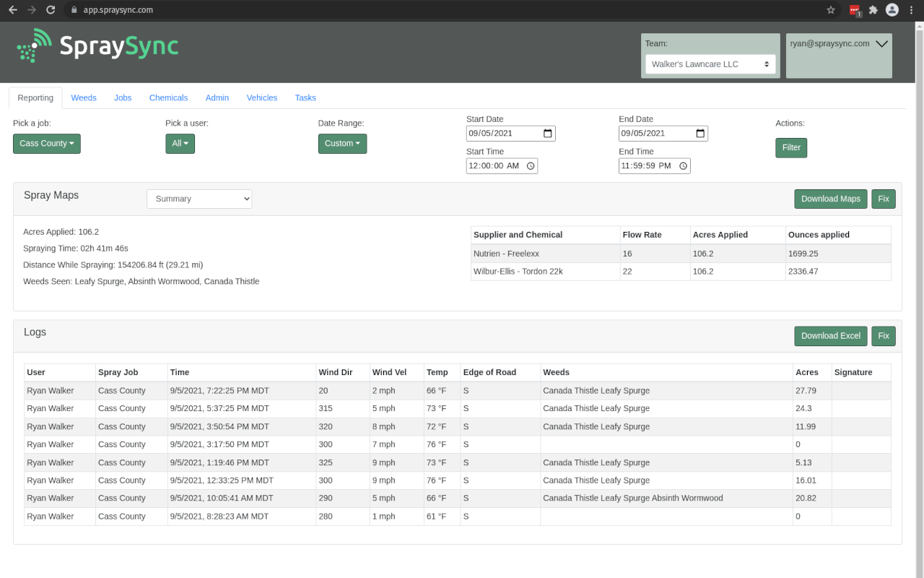Screen dimensions: 924x578
Task: Expand the Pick a user All dropdown
Action: click(180, 143)
